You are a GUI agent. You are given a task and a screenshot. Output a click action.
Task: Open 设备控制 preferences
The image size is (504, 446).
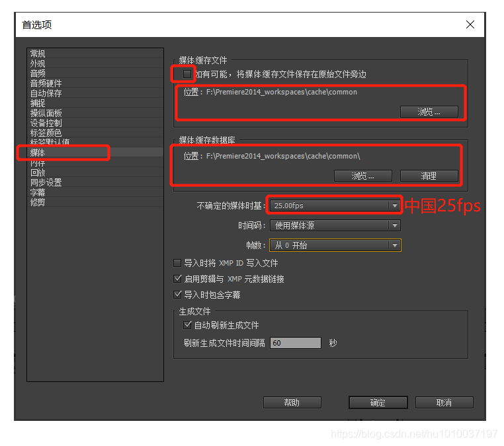point(95,123)
